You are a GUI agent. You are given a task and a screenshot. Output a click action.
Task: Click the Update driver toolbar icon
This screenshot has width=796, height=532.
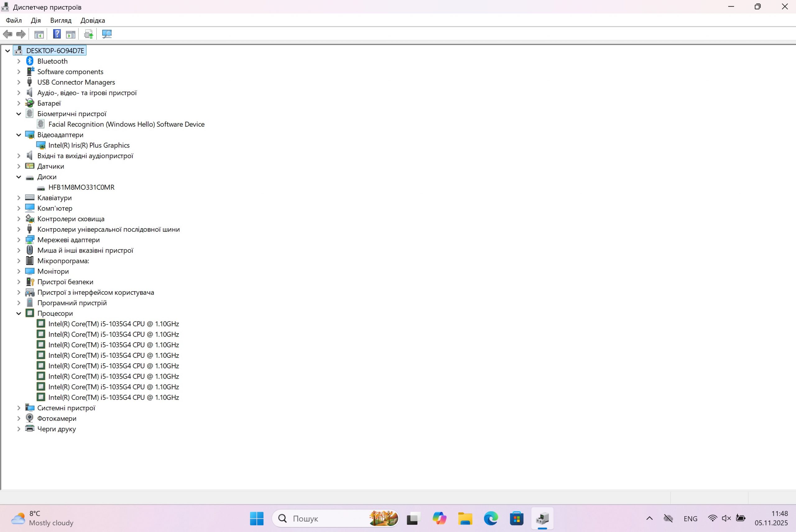point(89,34)
